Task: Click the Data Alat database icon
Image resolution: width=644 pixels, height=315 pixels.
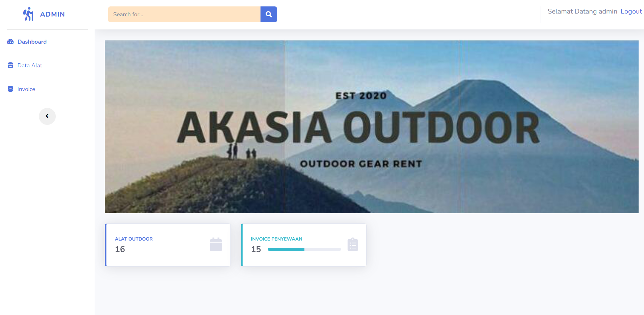Action: pos(10,65)
